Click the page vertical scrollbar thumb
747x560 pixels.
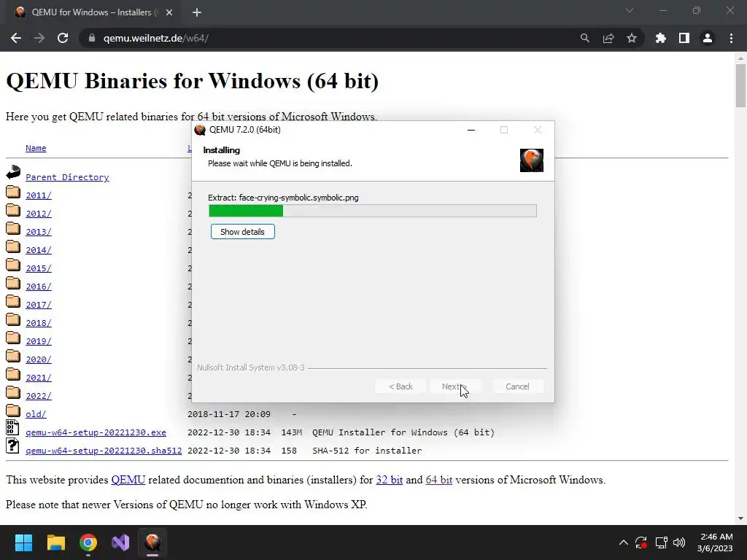740,86
